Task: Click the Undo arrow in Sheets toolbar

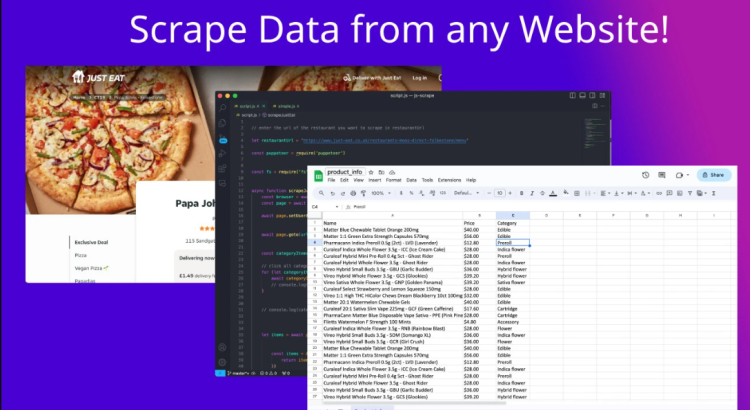Action: pos(332,194)
